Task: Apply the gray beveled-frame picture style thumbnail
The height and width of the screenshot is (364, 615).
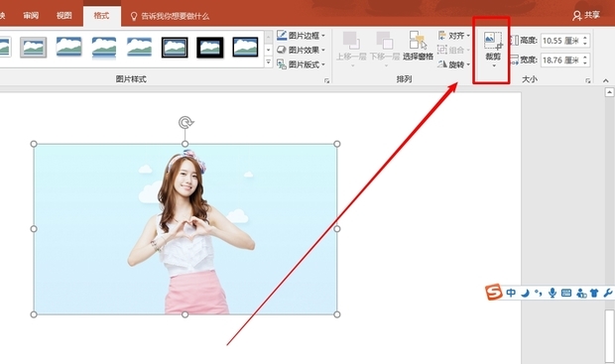Action: click(34, 47)
